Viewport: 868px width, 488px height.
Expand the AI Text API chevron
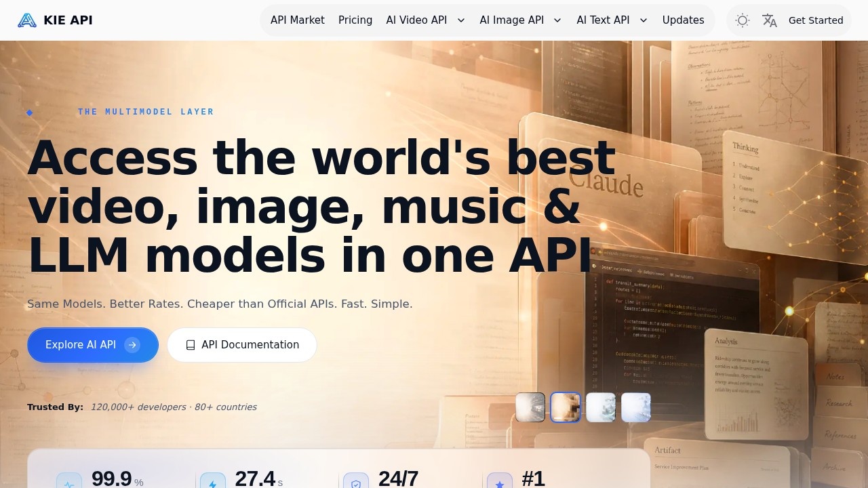[x=644, y=20]
